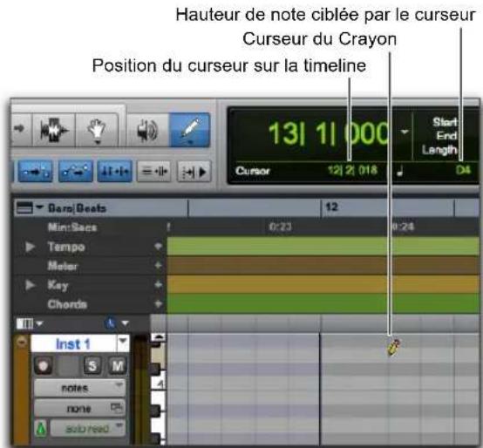Open the notes track view selector
The image size is (483, 448).
79,388
